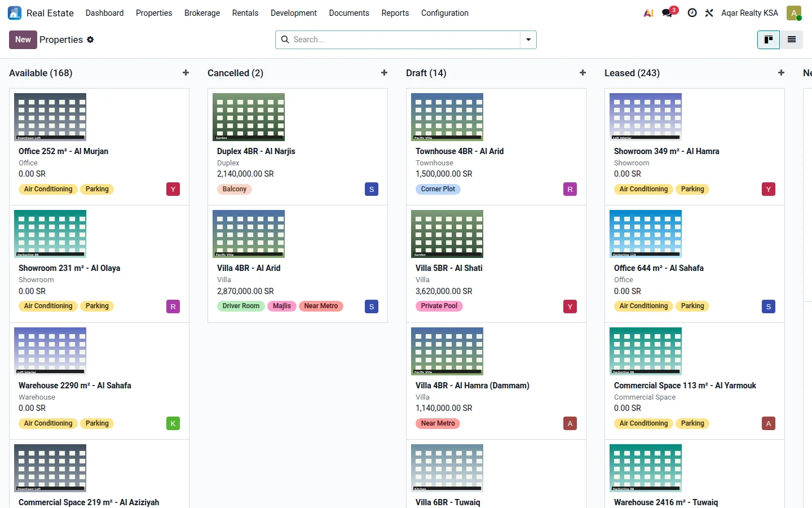Open the Showroom 231 m² property thumbnail
The height and width of the screenshot is (508, 812).
pyautogui.click(x=50, y=234)
